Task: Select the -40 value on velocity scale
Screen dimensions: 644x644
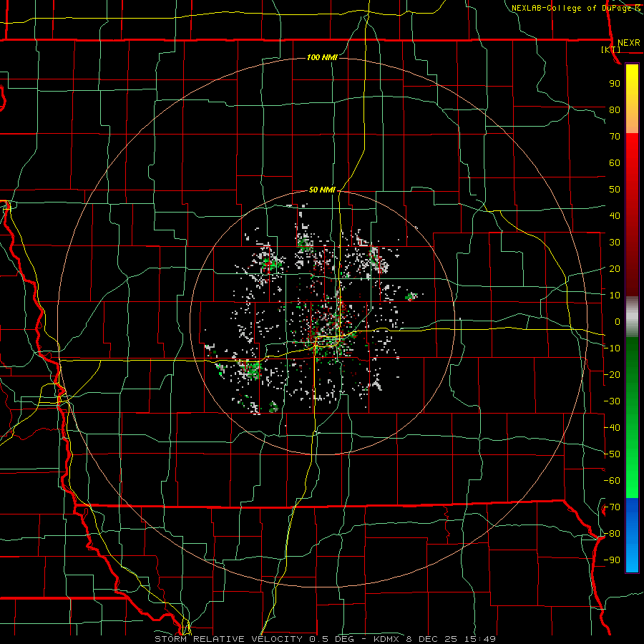Action: [612, 428]
